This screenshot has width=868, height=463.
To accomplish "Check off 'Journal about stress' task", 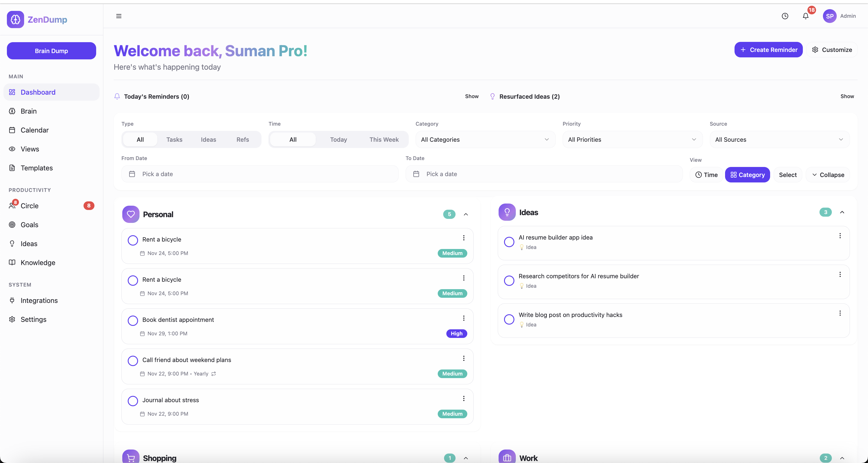I will 133,401.
